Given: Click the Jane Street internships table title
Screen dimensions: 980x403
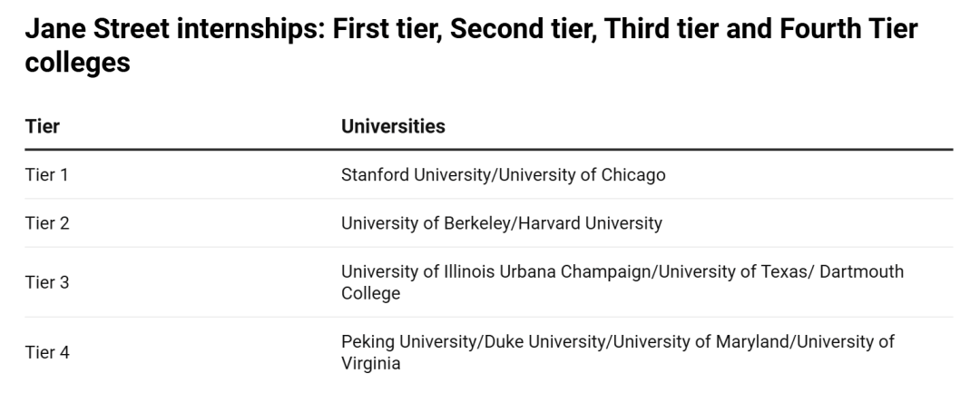Looking at the screenshot, I should click(x=471, y=45).
